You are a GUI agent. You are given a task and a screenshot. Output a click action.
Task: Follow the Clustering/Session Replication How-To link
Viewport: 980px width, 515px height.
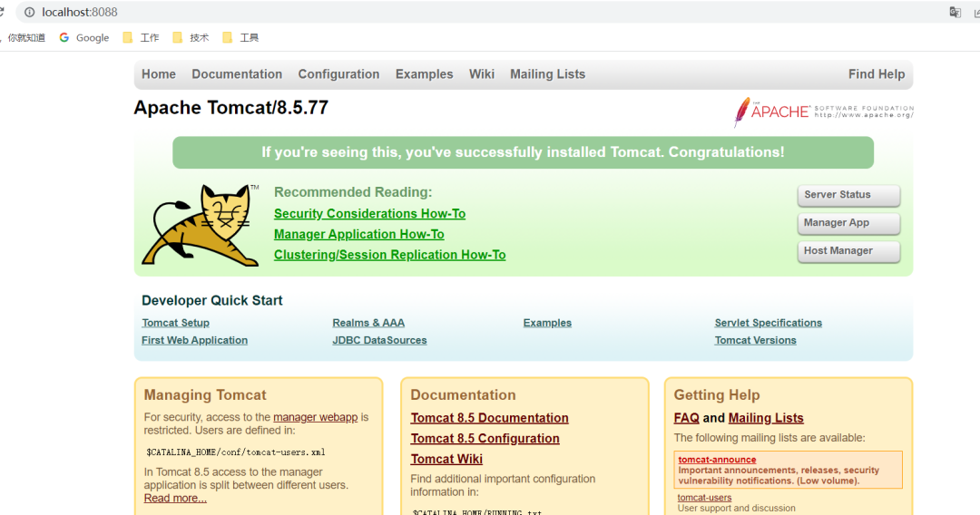pos(389,255)
